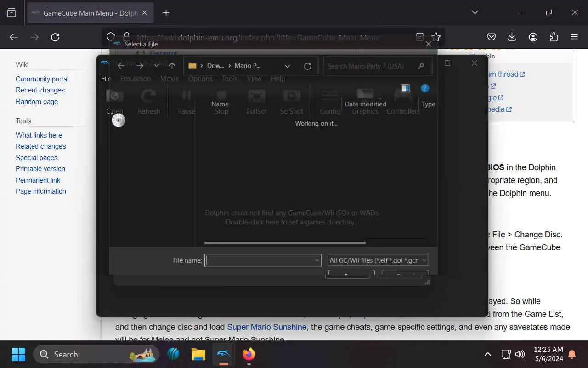Open the Permanent link entry

click(x=38, y=180)
